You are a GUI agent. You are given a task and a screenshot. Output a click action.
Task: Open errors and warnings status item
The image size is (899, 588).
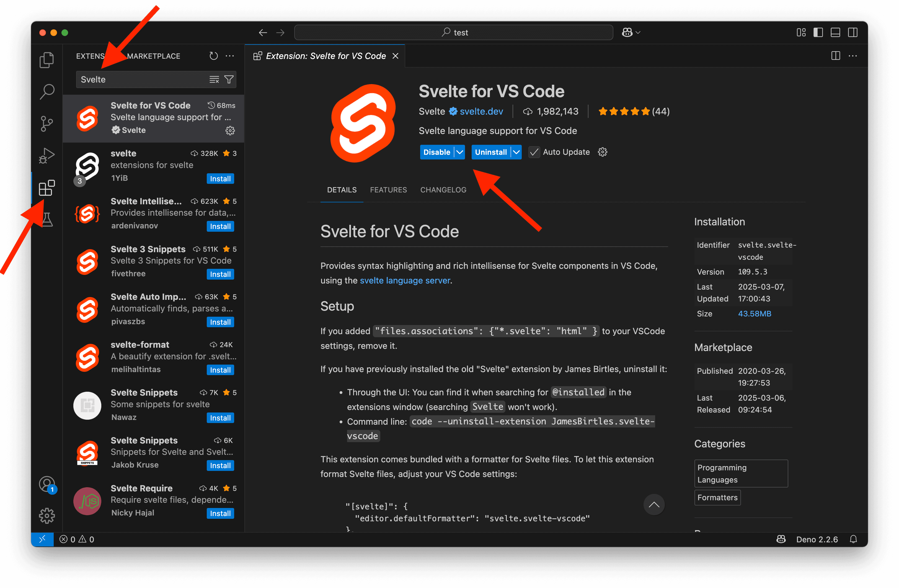point(77,539)
